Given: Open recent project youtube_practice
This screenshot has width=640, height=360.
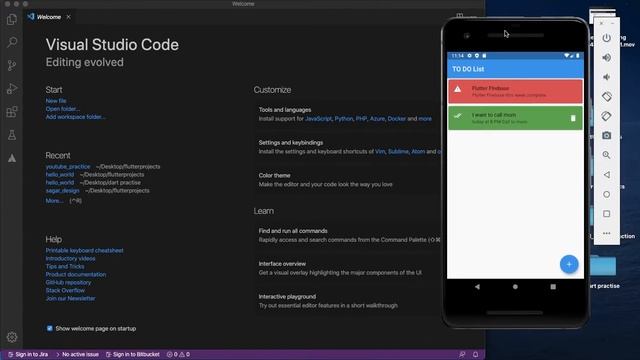Looking at the screenshot, I should (68, 167).
